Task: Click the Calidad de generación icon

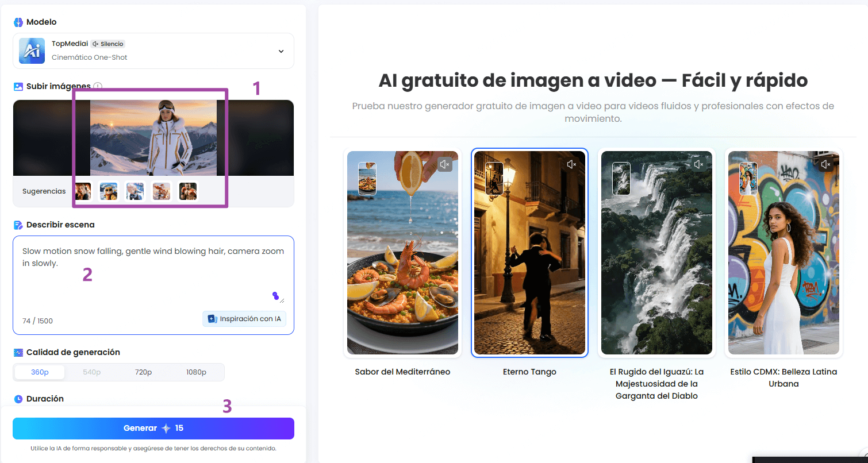Action: [18, 352]
